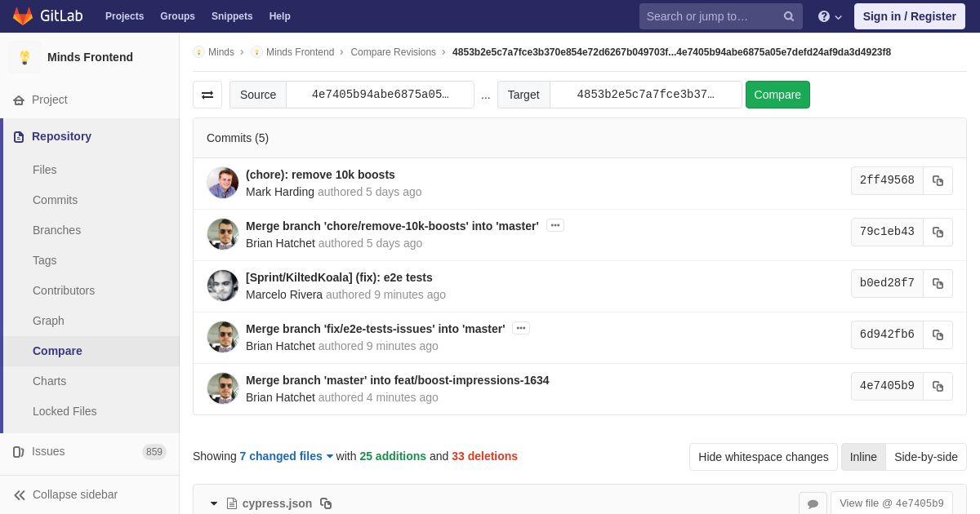This screenshot has width=980, height=514.
Task: Click Mark Harding author link
Action: click(280, 192)
